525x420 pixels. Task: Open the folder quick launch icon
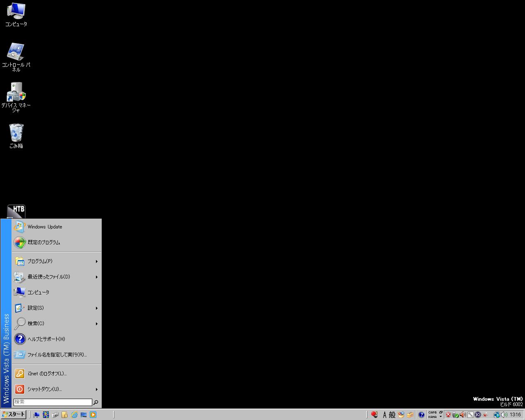(64, 415)
